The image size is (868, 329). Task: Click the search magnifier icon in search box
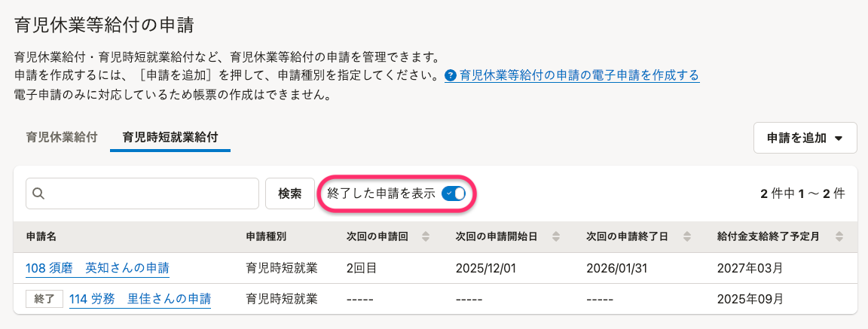[x=38, y=193]
